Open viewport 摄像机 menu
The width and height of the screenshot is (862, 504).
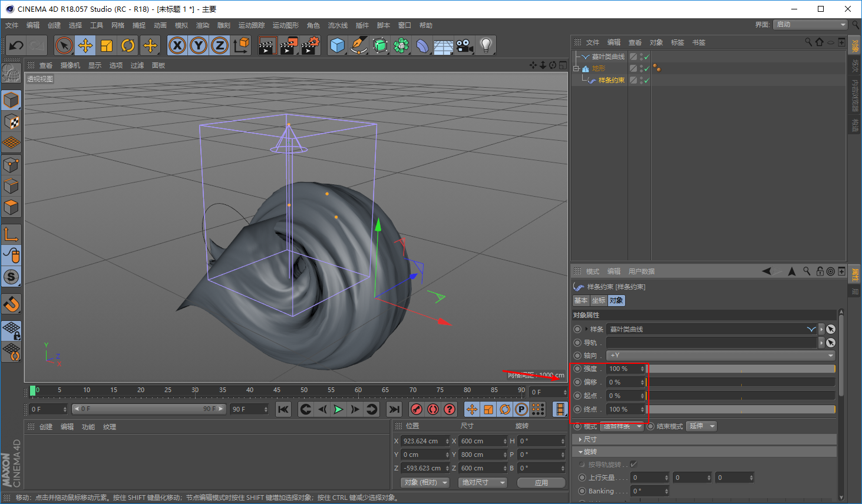point(70,65)
